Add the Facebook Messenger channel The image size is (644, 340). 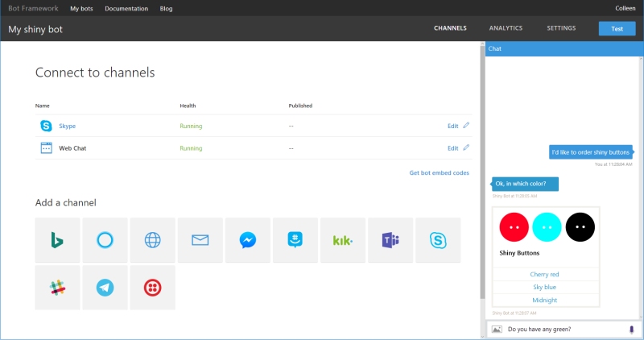click(248, 240)
